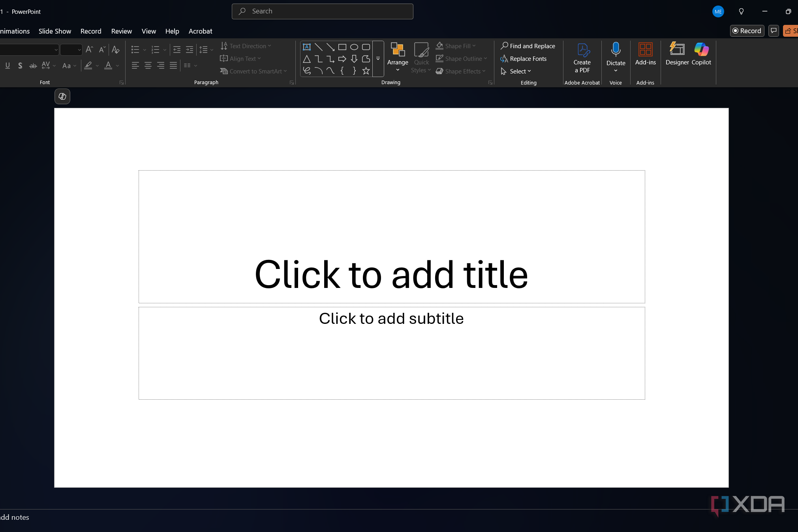
Task: Open the Select dropdown in Editing
Action: point(516,71)
